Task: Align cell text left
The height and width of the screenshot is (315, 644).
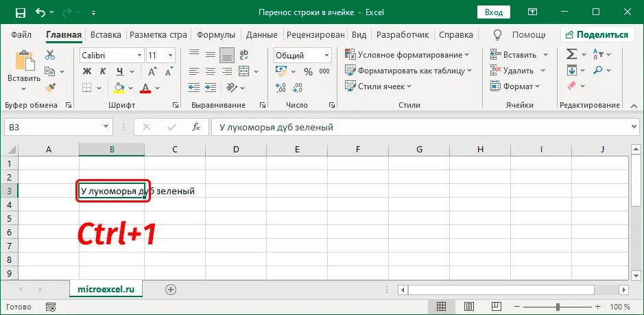Action: tap(194, 71)
